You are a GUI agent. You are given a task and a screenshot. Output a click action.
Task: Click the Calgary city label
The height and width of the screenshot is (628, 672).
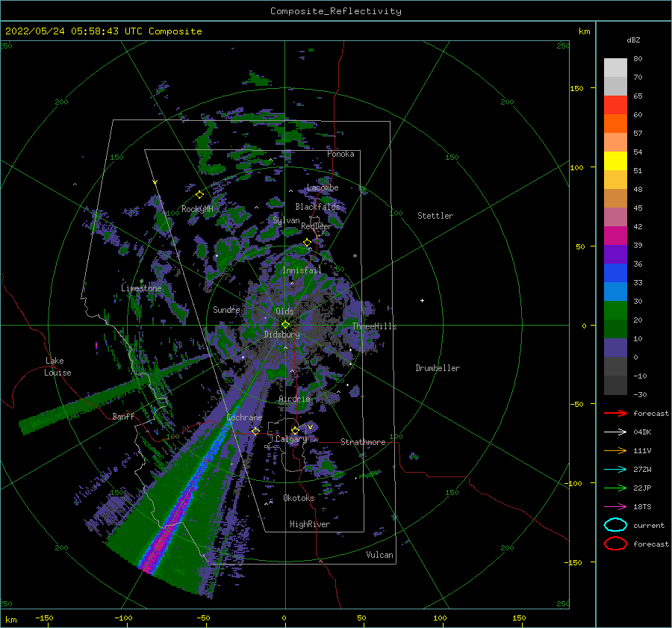291,439
